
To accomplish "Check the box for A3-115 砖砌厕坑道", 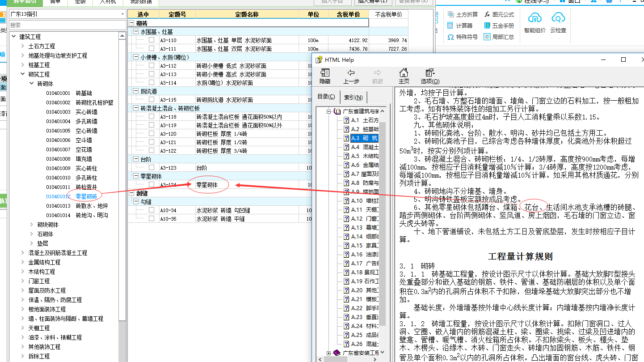I will click(x=152, y=99).
